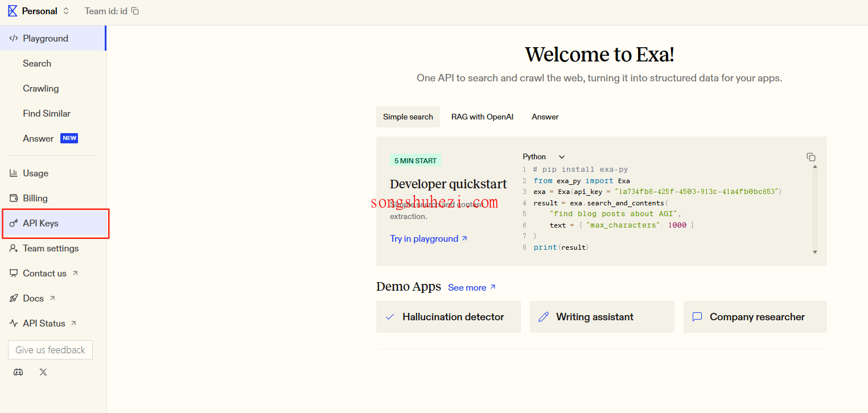
Task: Click the API Keys key icon
Action: [x=14, y=223]
